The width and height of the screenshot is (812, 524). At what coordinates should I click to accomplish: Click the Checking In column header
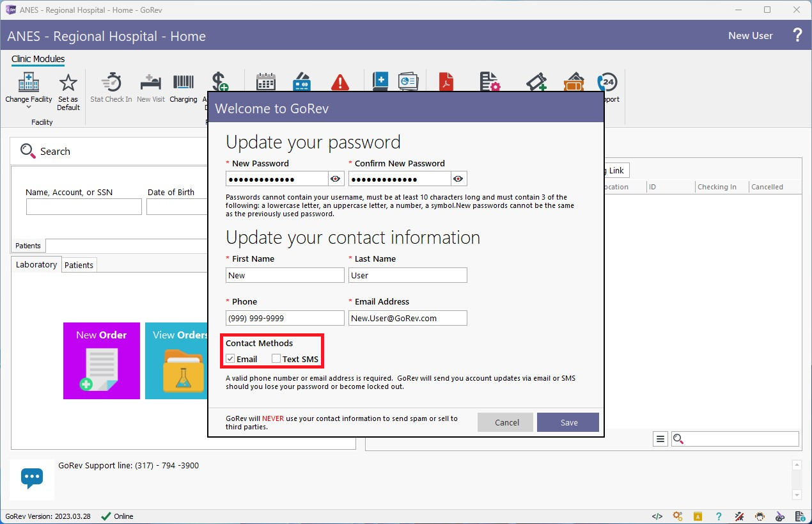[722, 187]
